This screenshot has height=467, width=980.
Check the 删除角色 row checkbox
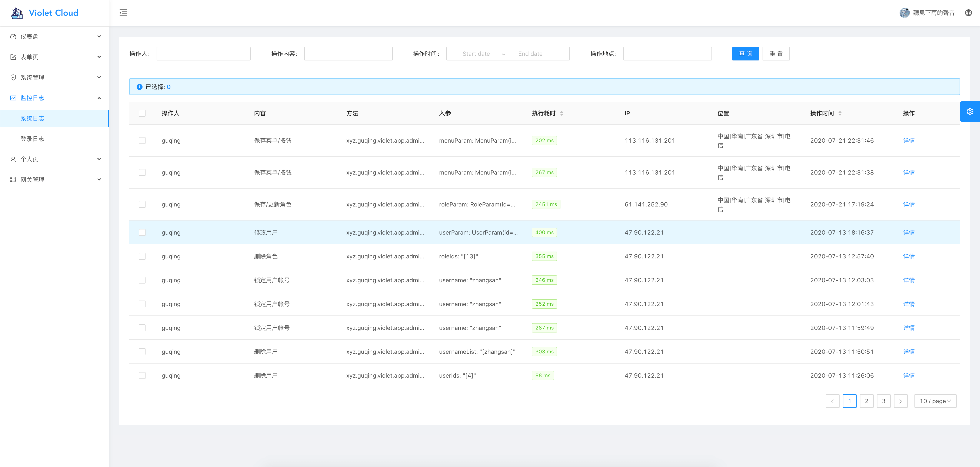[x=142, y=256]
